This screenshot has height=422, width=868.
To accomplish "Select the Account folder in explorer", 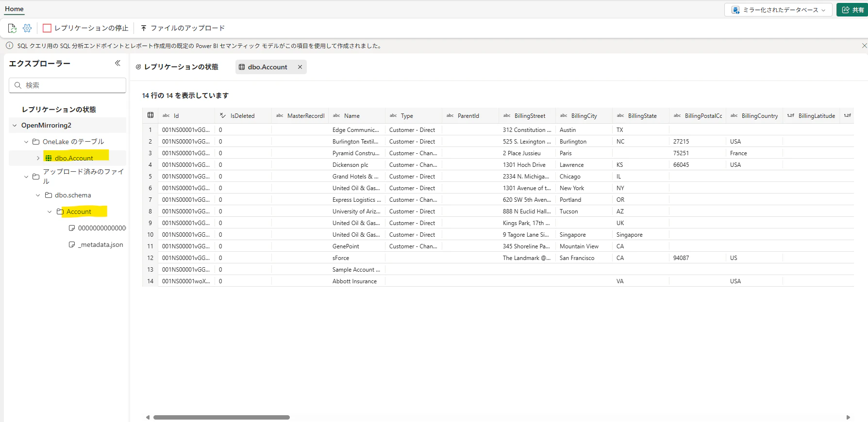I will pos(79,211).
